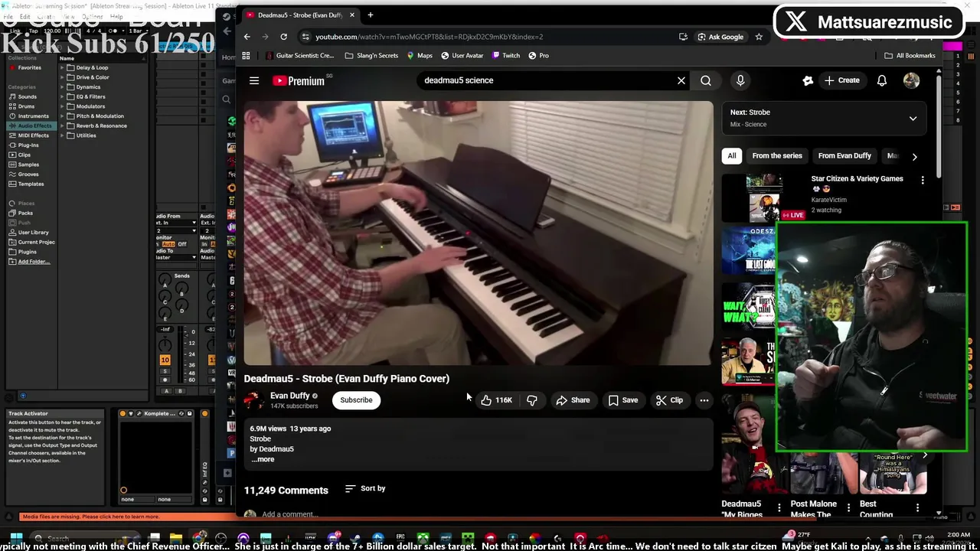Save the video to a playlist

point(622,400)
